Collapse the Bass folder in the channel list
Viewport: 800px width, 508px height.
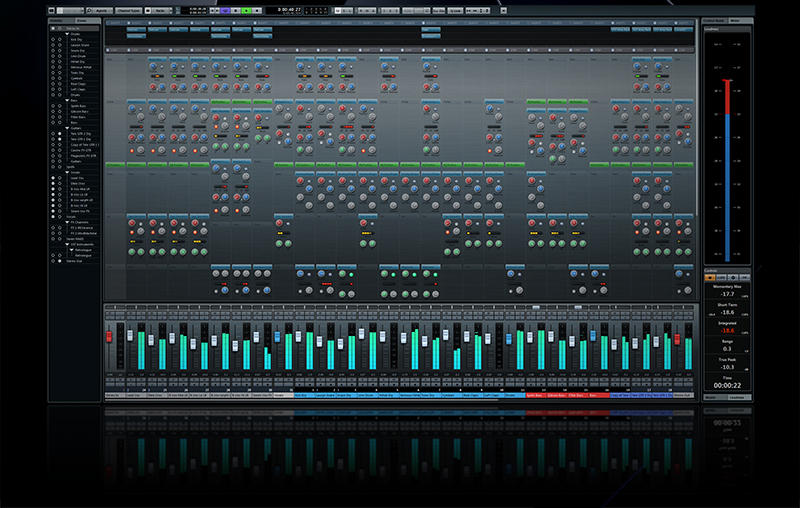[67, 100]
